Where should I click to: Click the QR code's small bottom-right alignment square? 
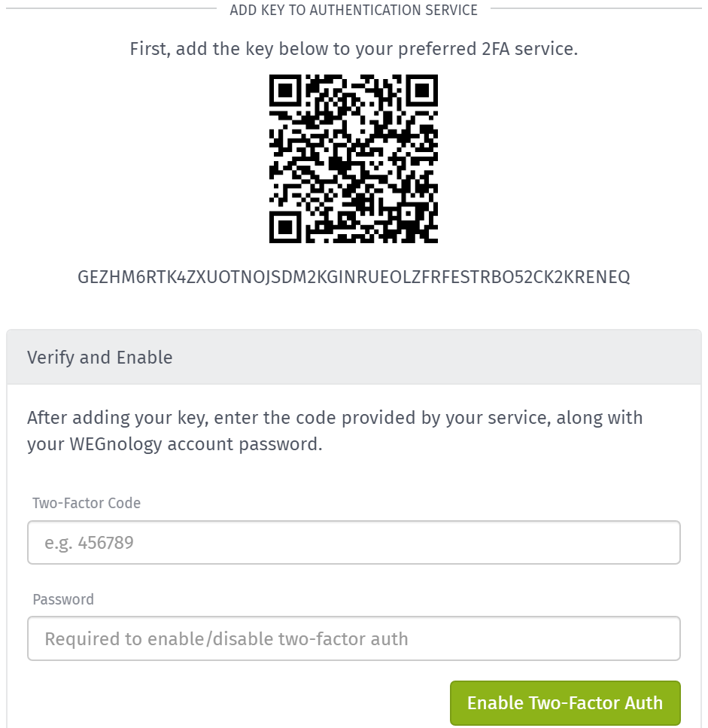coord(408,212)
